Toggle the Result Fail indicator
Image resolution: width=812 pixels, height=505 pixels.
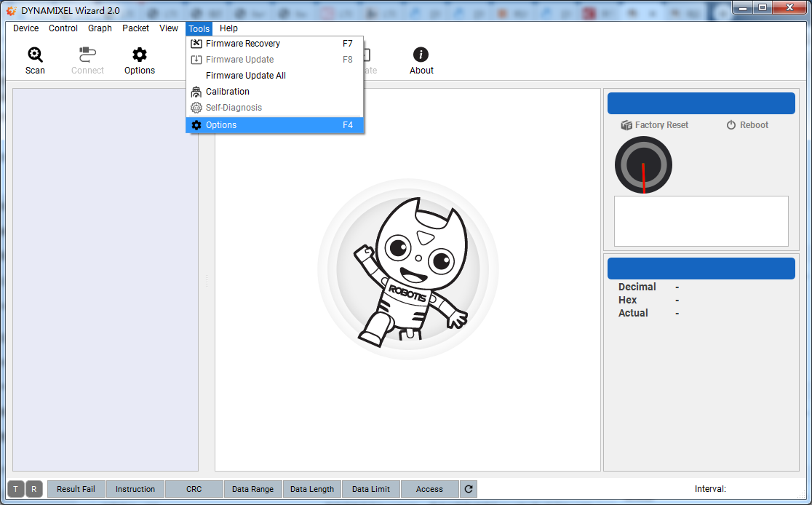tap(76, 489)
